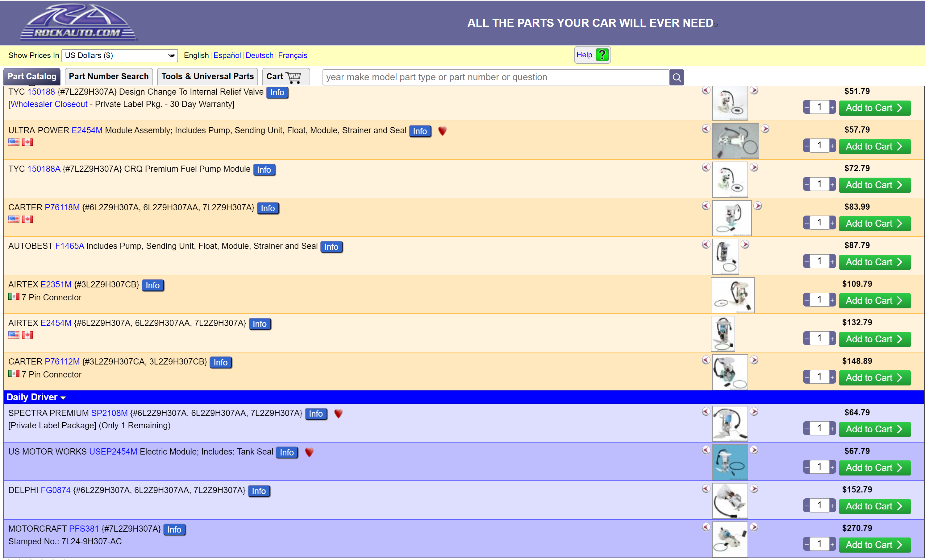This screenshot has height=560, width=925.
Task: Open US MOTOR WORKS USEP2454M thumbnail
Action: [x=730, y=462]
